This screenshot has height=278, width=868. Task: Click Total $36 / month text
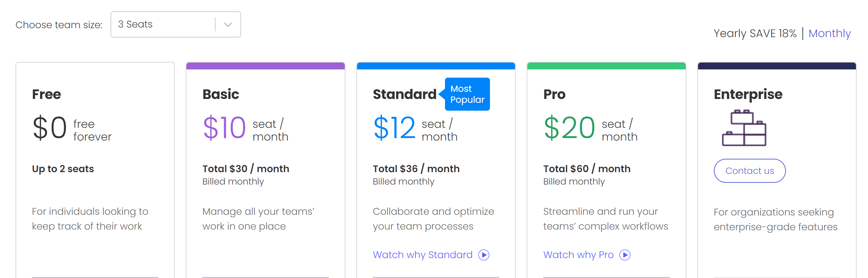pos(416,168)
